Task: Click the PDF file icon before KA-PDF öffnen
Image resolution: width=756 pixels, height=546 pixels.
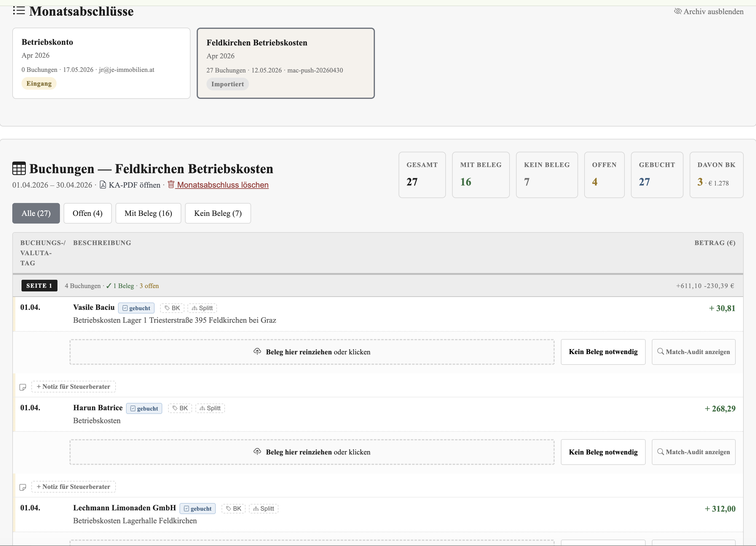Action: point(103,185)
